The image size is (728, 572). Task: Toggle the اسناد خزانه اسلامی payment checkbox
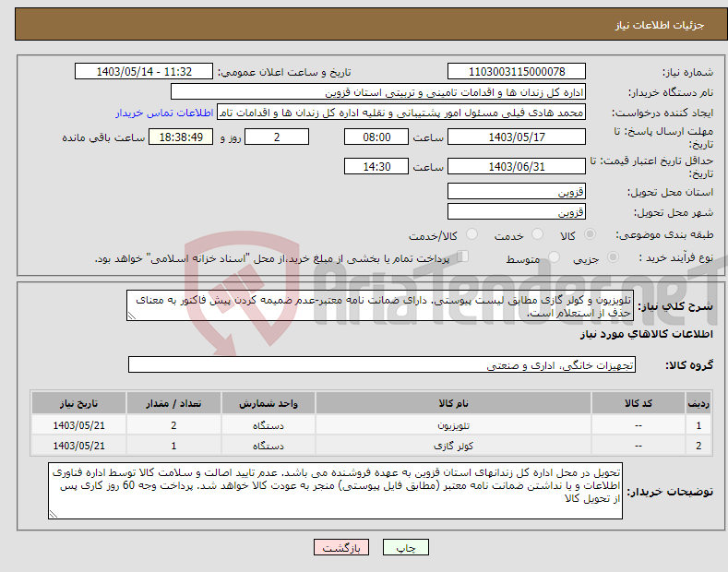pos(463,256)
